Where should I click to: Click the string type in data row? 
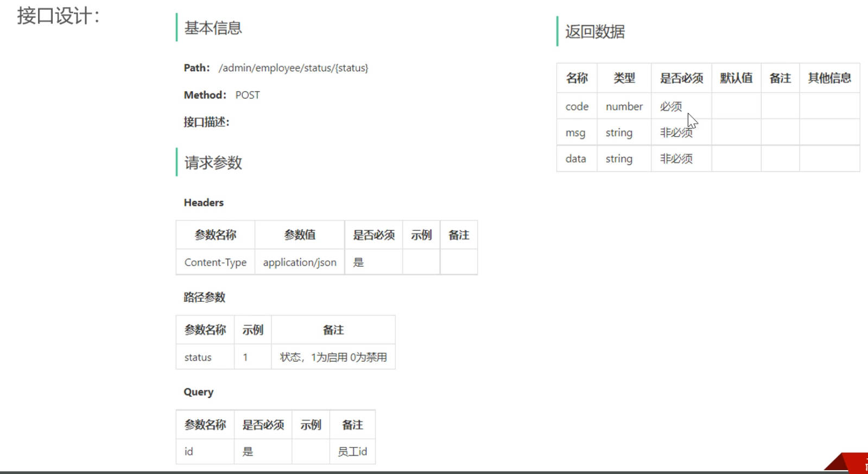tap(624, 159)
